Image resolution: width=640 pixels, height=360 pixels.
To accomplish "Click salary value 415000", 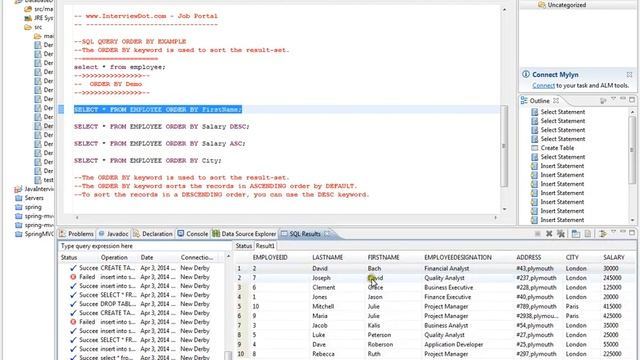I will pyautogui.click(x=612, y=307).
